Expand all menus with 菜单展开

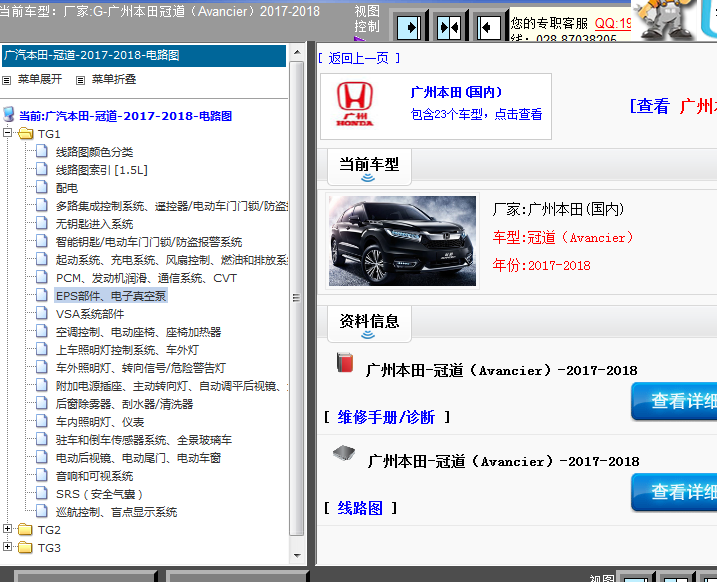click(x=40, y=80)
